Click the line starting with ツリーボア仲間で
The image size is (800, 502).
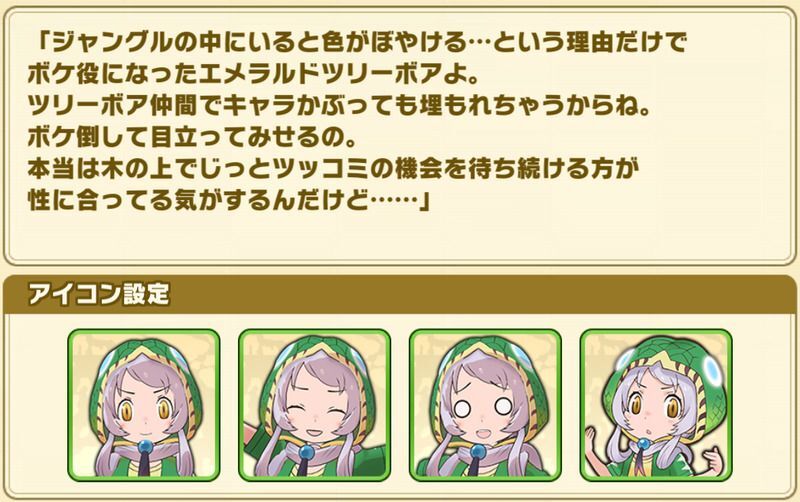click(339, 106)
